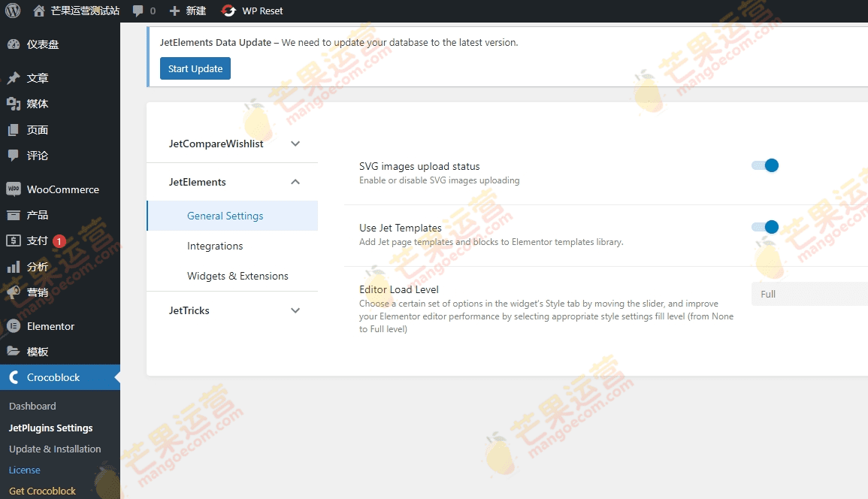Click the JetTricks section label
Image resolution: width=868 pixels, height=499 pixels.
[x=189, y=310]
